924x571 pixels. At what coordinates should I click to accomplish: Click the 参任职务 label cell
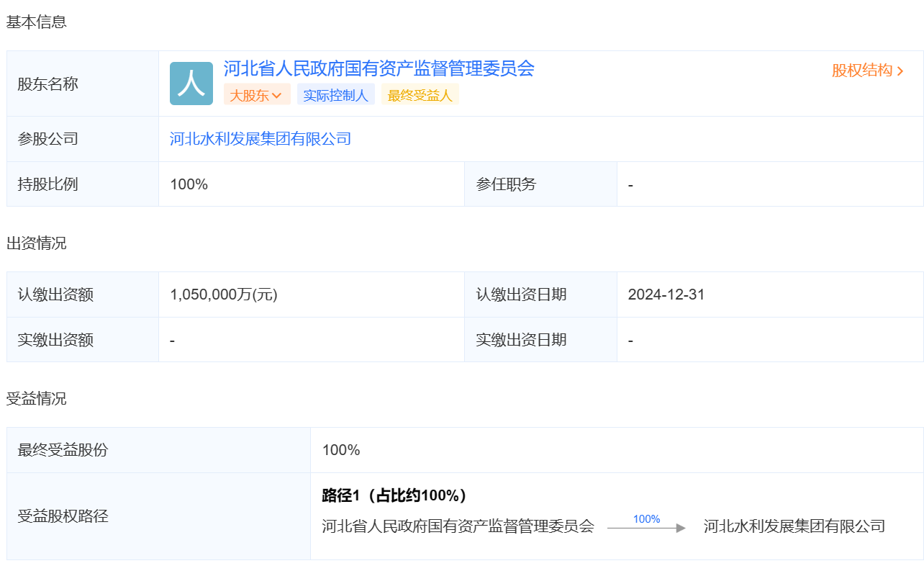pyautogui.click(x=506, y=184)
